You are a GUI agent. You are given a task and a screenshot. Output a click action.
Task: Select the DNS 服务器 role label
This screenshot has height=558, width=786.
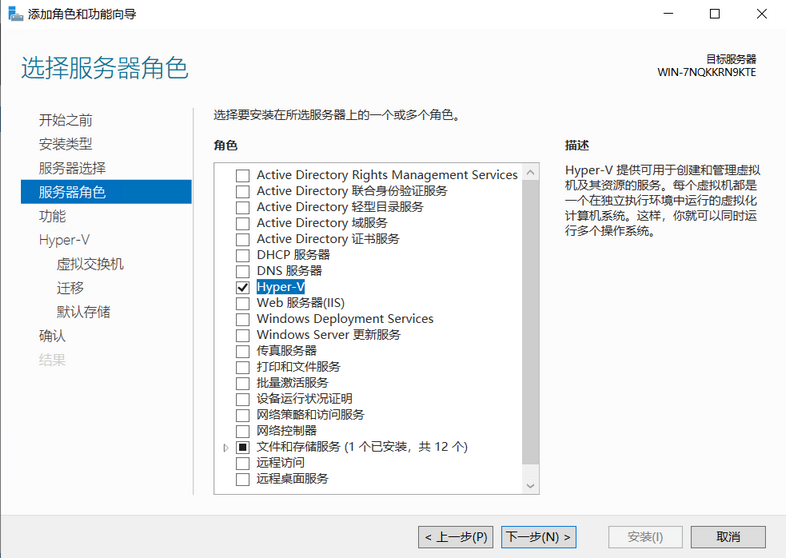(289, 271)
